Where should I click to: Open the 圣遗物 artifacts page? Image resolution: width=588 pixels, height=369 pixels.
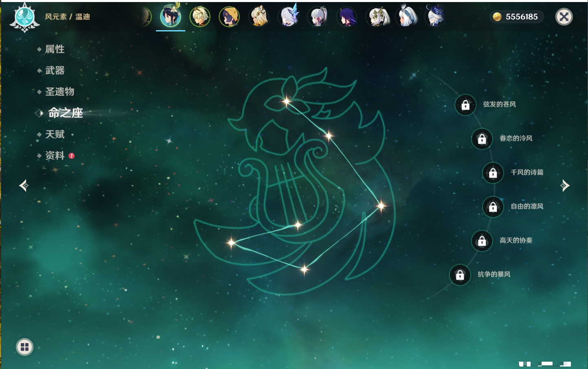click(59, 92)
